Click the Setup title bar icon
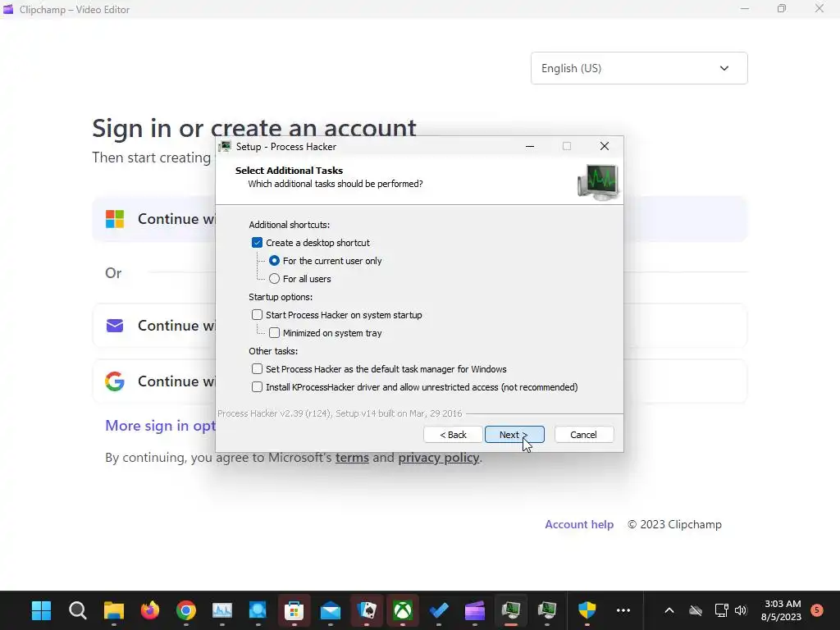This screenshot has width=840, height=630. pos(225,147)
